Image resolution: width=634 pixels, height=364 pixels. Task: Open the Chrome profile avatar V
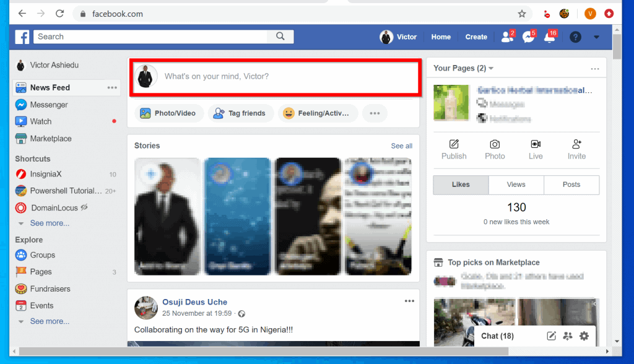click(590, 14)
